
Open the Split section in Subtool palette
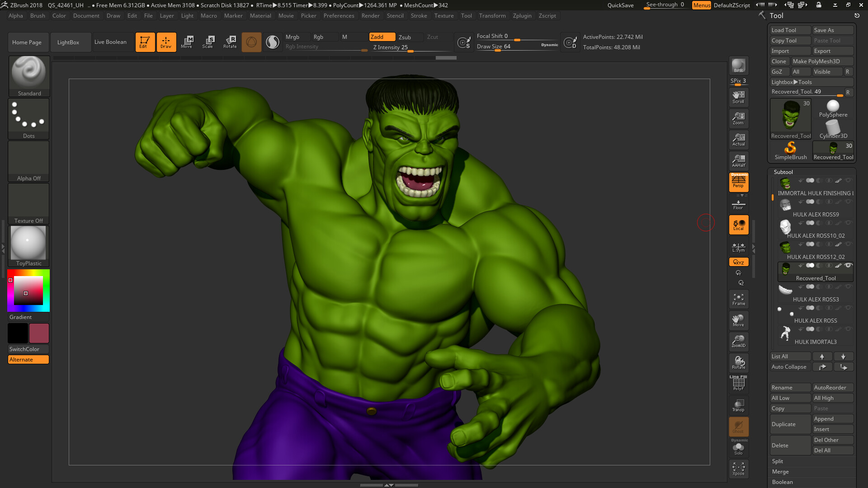coord(811,461)
